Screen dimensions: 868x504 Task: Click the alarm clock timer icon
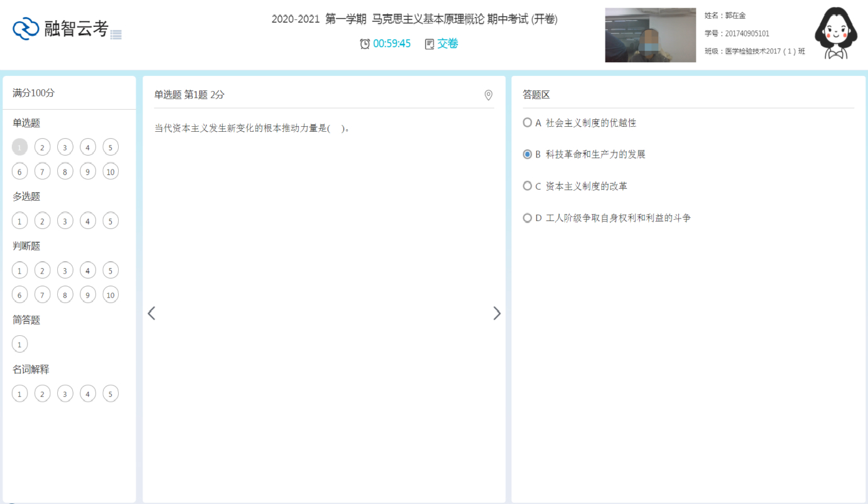(364, 44)
